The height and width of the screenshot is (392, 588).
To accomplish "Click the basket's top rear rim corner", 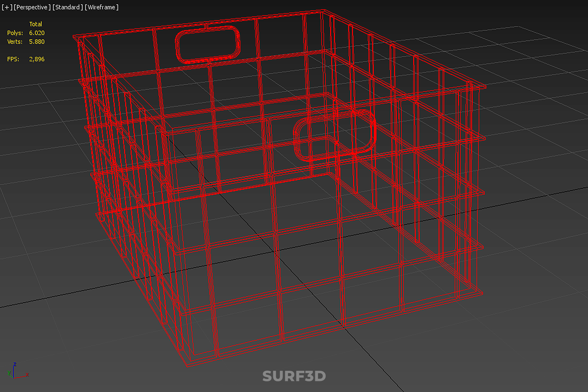I will [x=324, y=11].
